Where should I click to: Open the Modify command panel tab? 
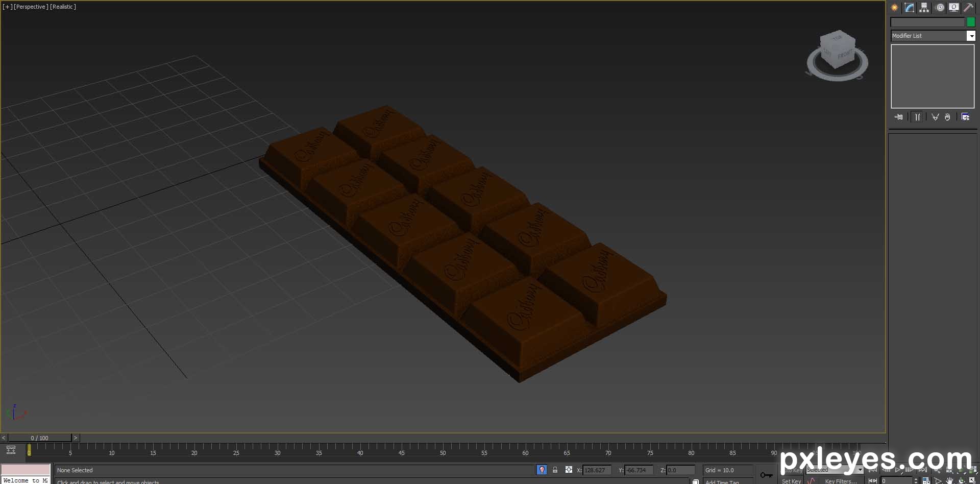click(910, 8)
